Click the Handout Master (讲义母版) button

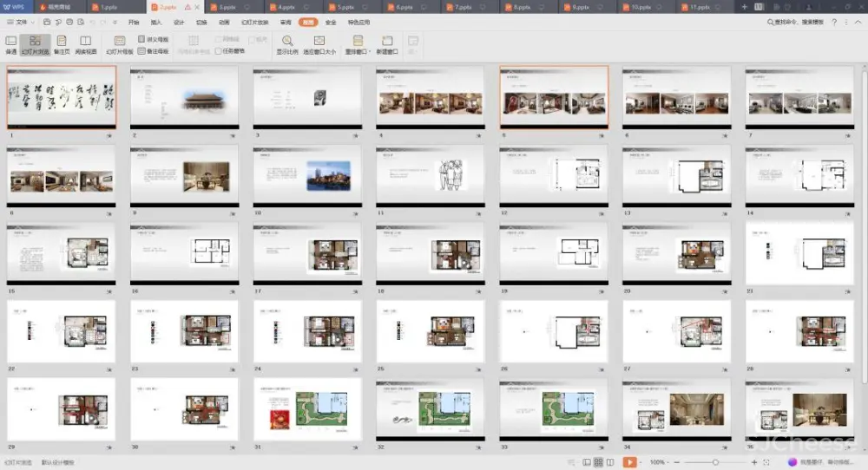154,39
